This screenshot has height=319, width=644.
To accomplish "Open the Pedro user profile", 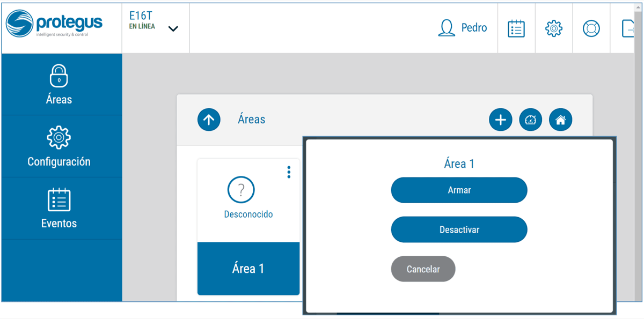I will point(463,28).
